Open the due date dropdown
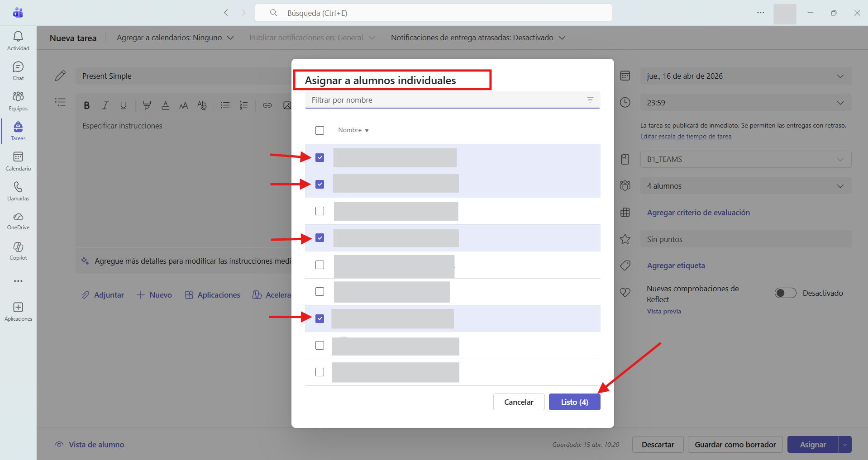The height and width of the screenshot is (460, 868). coord(746,76)
